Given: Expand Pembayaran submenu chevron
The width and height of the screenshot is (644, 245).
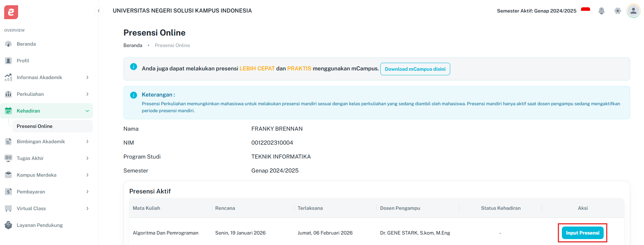Looking at the screenshot, I should tap(87, 192).
